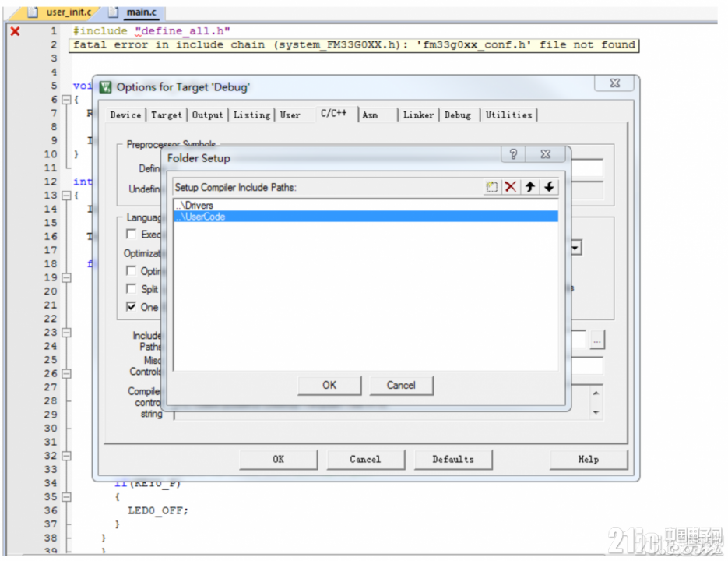This screenshot has height=561, width=728.
Task: Confirm Folder Setup with OK
Action: (x=329, y=386)
